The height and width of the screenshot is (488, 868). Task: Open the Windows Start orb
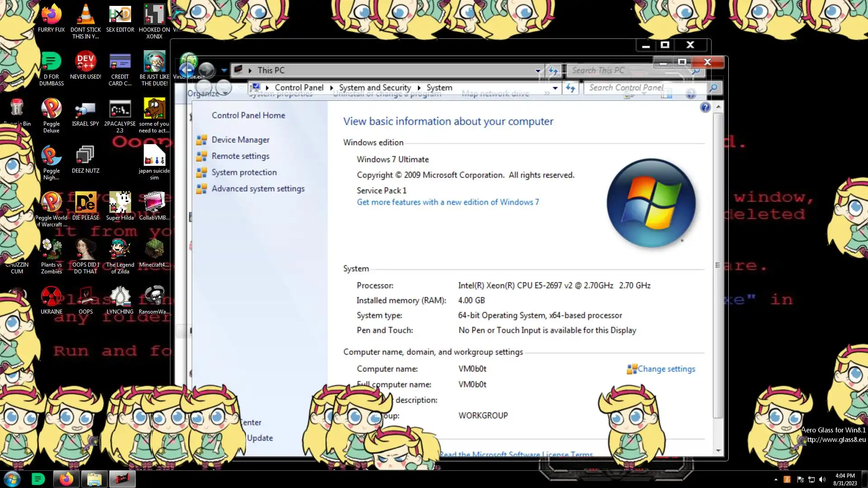pos(12,479)
